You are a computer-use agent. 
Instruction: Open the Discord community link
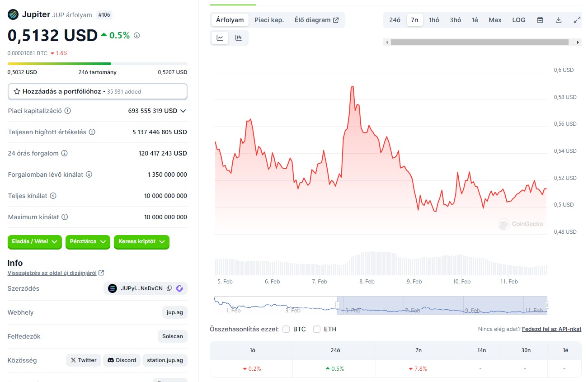click(x=122, y=360)
